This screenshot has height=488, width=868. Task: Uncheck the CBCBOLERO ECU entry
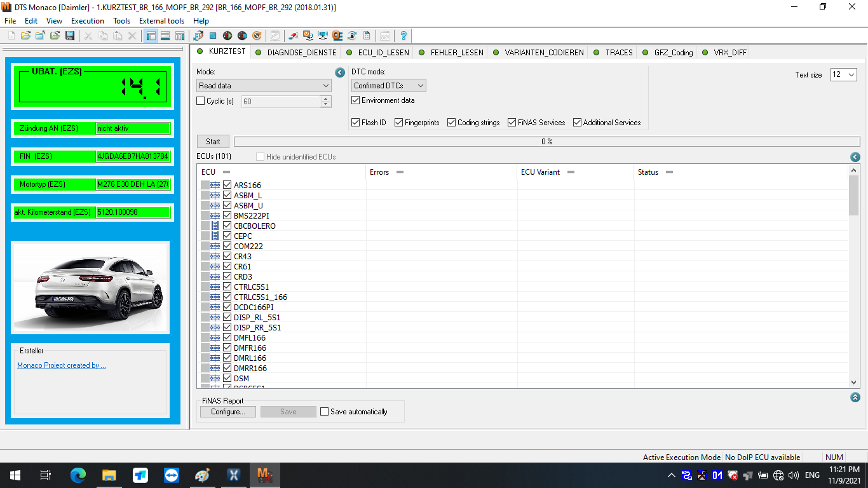click(227, 226)
